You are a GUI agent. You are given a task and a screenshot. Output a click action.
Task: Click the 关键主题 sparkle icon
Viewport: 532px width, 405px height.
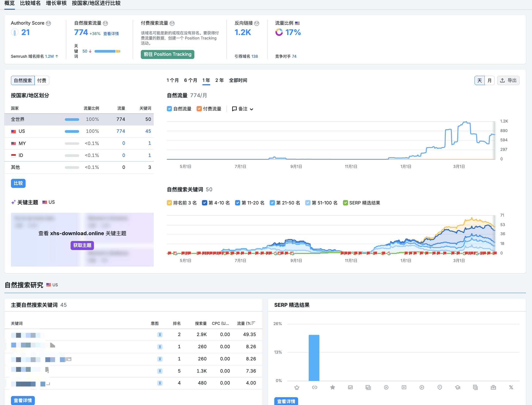(13, 202)
